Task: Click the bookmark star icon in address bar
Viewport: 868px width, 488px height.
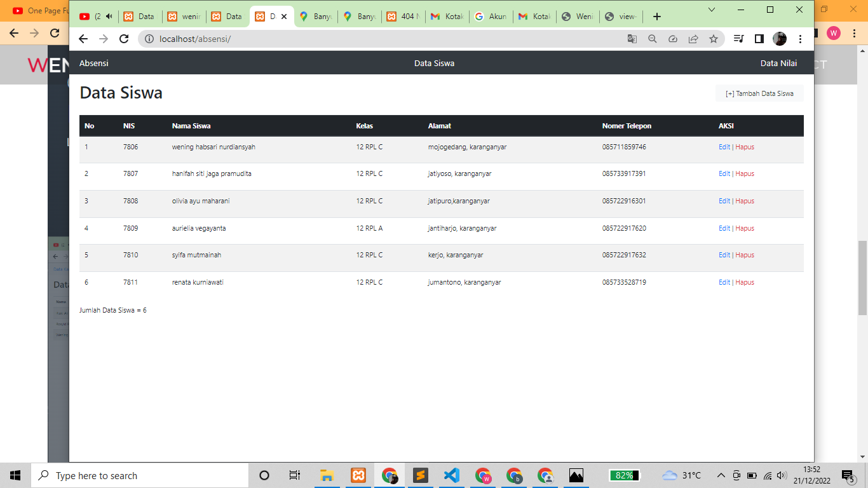Action: tap(714, 39)
